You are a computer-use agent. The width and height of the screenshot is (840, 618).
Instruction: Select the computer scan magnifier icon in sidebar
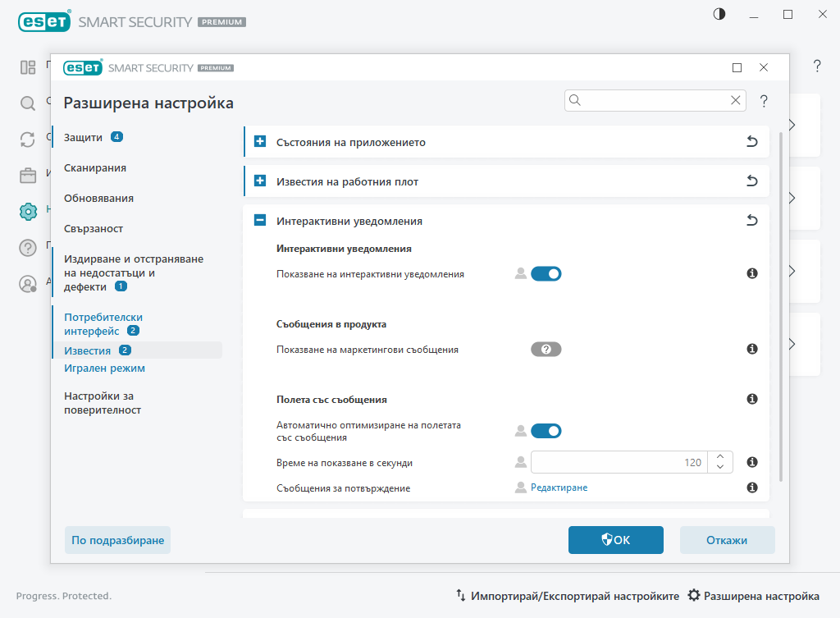coord(27,103)
